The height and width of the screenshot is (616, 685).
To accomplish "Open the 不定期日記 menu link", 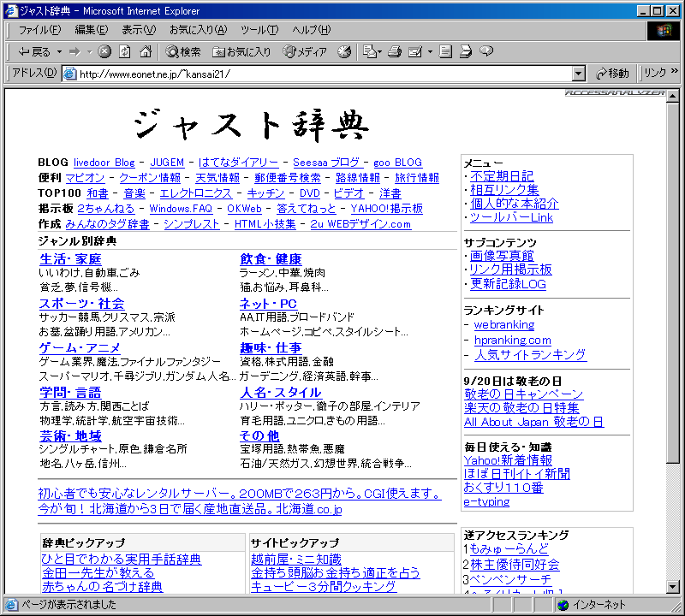I will [x=502, y=176].
